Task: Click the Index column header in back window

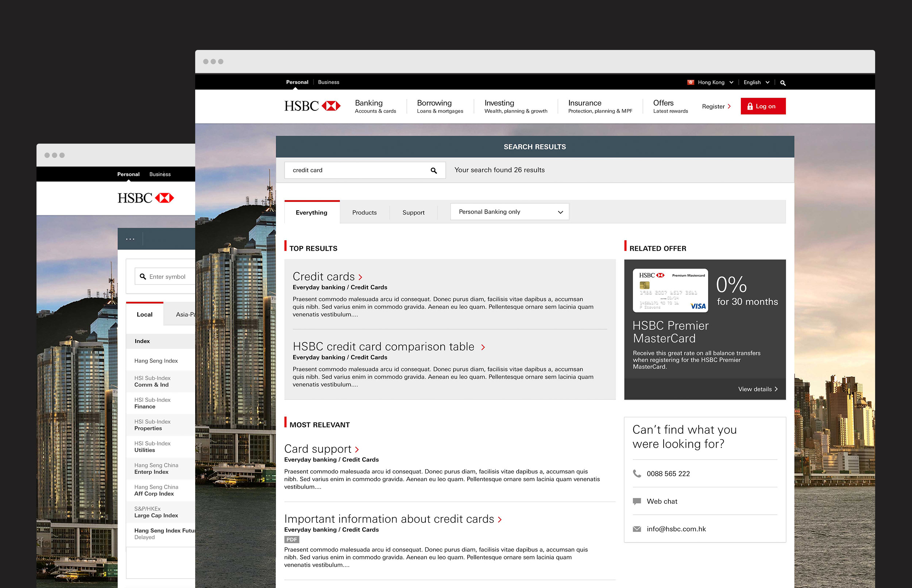Action: [x=142, y=341]
